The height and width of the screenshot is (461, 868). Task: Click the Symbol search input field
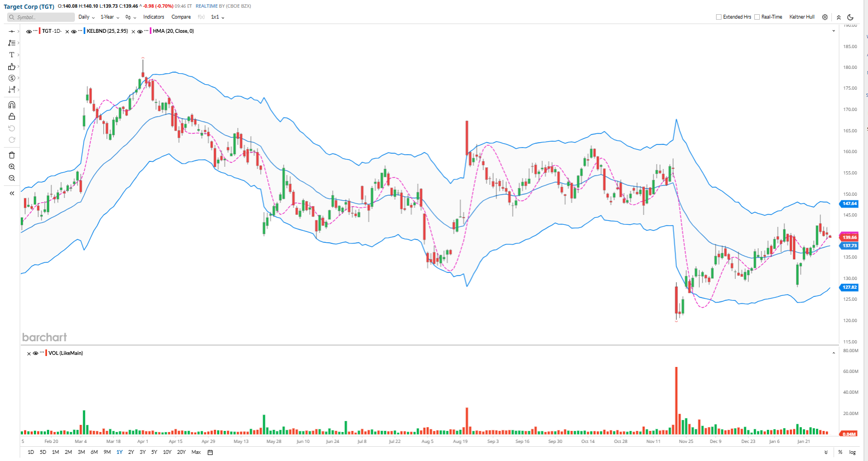44,17
